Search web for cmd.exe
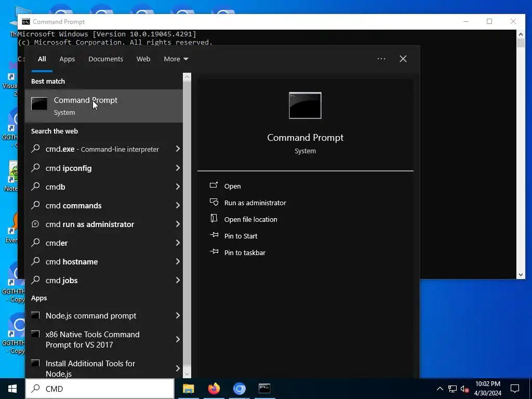The width and height of the screenshot is (532, 399). (x=102, y=149)
